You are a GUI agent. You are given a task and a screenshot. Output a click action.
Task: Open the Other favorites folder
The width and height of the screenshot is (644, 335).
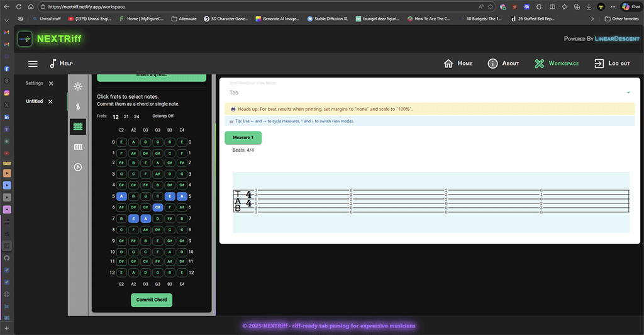click(621, 19)
